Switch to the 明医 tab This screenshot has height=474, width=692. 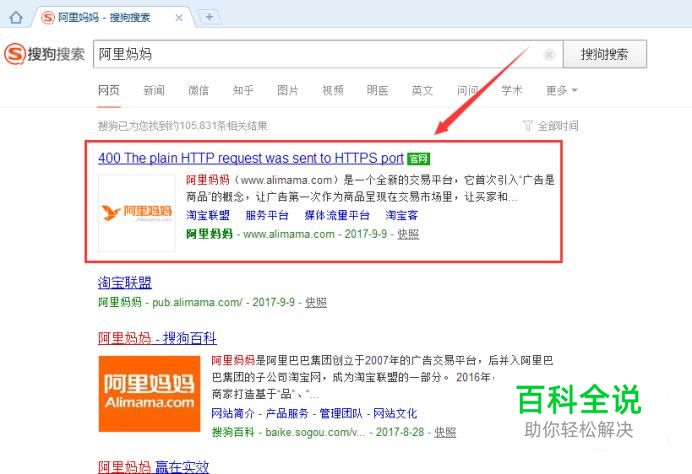(377, 90)
